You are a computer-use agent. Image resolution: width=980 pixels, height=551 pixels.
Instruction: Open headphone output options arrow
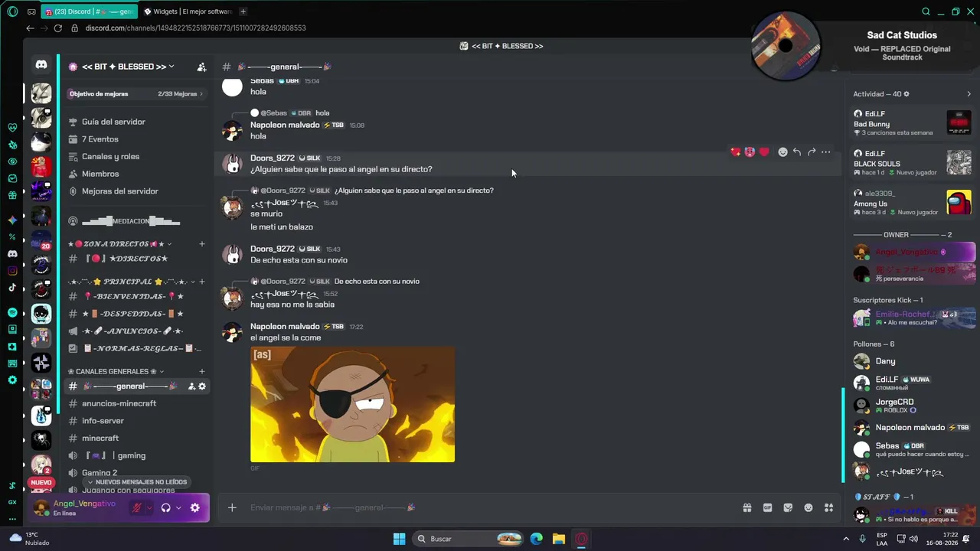tap(178, 507)
